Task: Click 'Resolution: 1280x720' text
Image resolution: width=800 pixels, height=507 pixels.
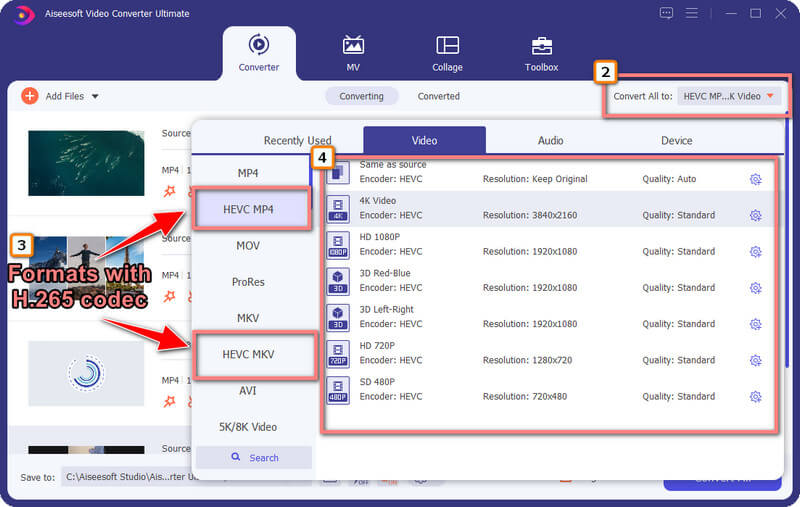Action: click(x=527, y=360)
